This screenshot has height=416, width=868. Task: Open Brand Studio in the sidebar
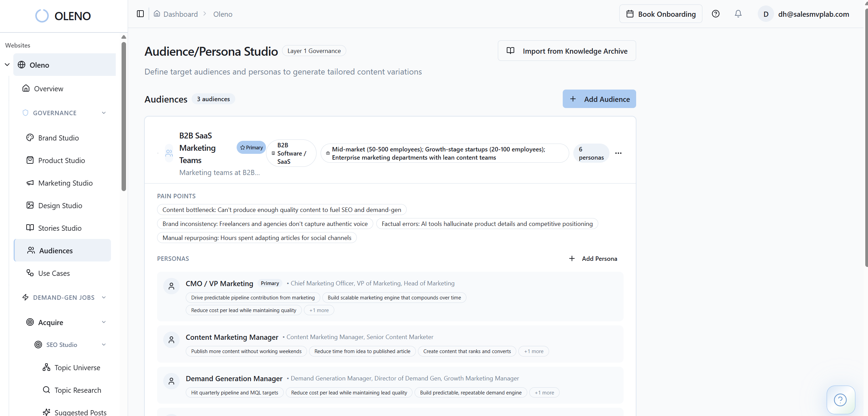click(58, 138)
